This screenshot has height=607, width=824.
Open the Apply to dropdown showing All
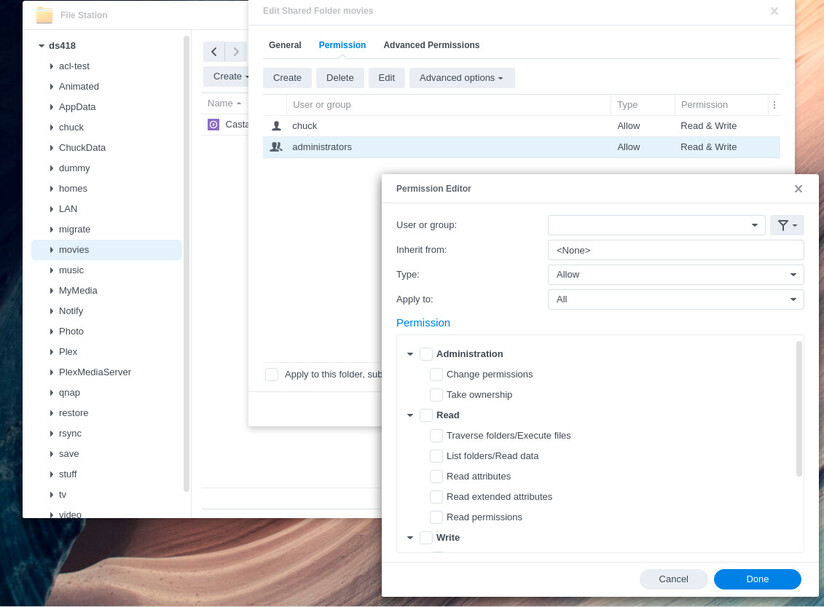[676, 300]
